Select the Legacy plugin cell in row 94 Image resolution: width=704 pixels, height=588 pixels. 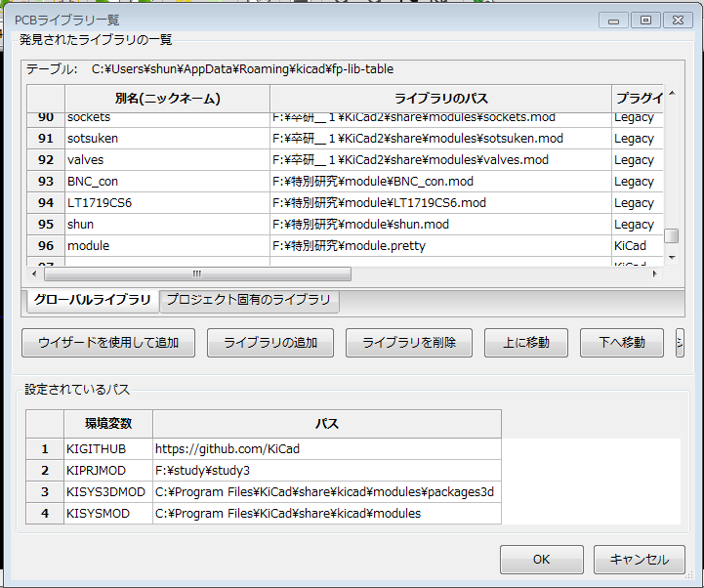pos(638,203)
